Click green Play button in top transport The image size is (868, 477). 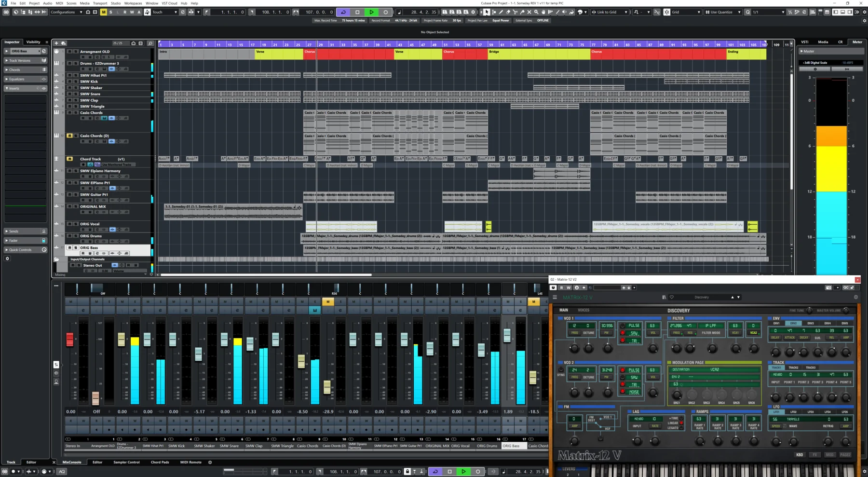(371, 12)
